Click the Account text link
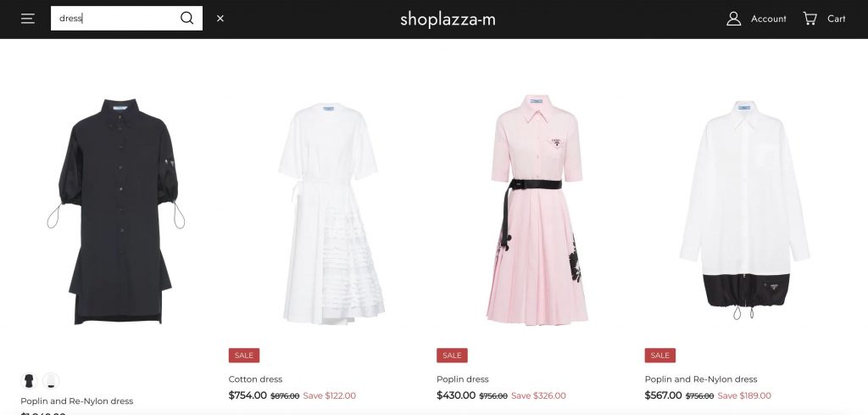This screenshot has height=415, width=868. tap(768, 19)
